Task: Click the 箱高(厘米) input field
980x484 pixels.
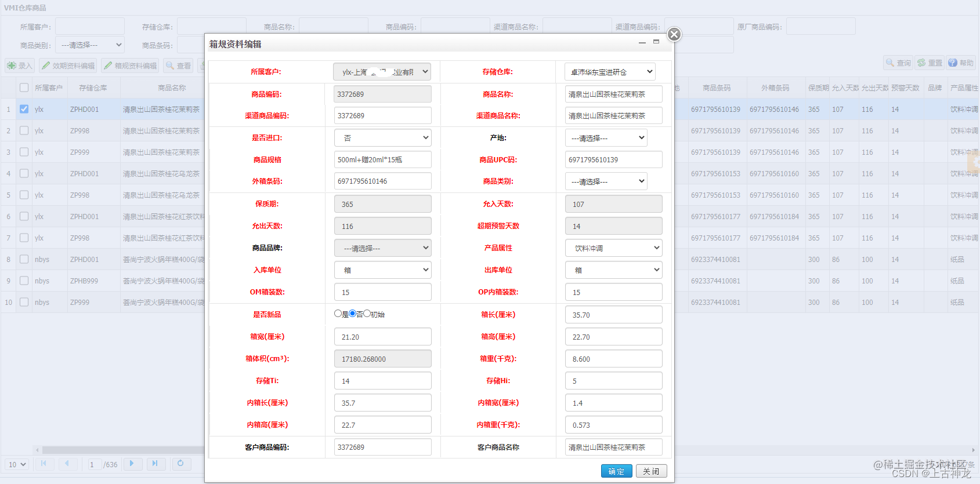Action: [x=614, y=337]
